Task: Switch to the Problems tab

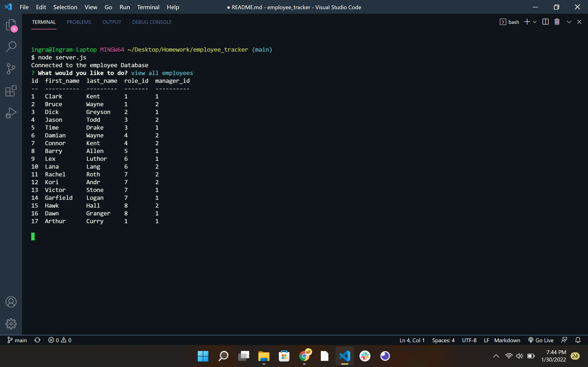Action: click(79, 22)
